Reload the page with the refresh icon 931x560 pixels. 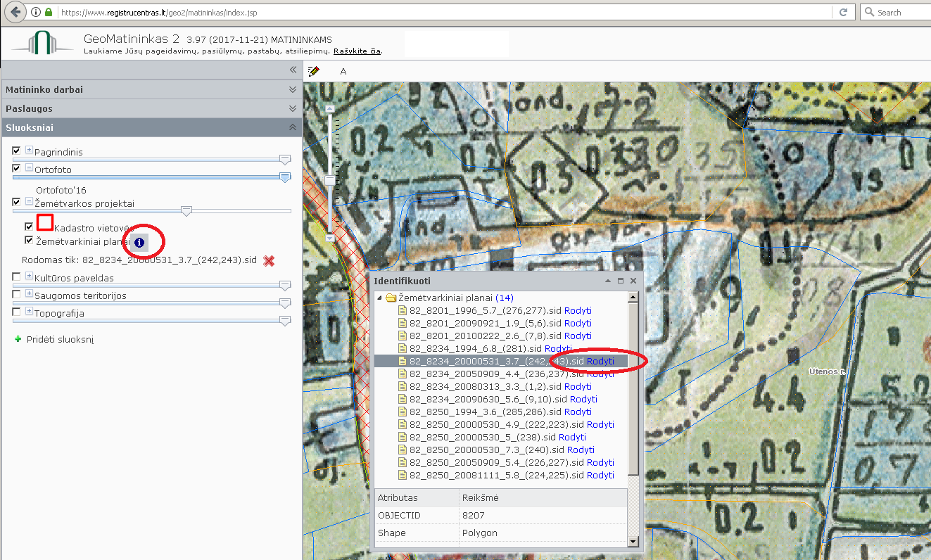coord(842,12)
